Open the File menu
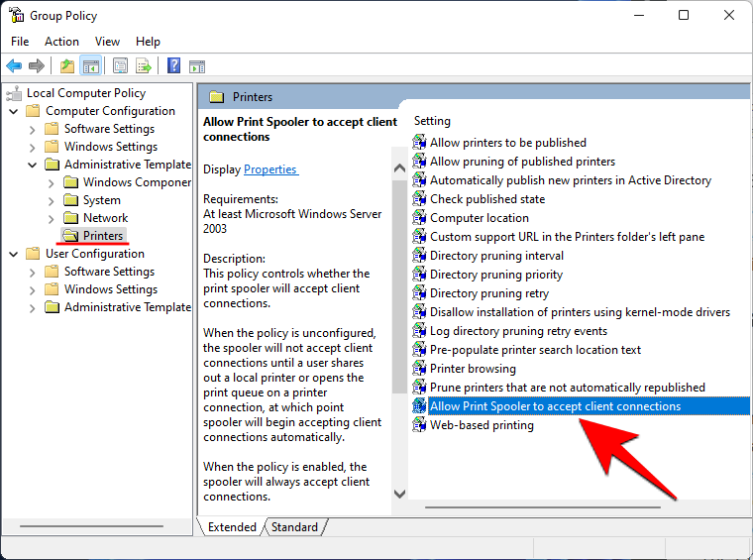The width and height of the screenshot is (753, 560). point(20,42)
